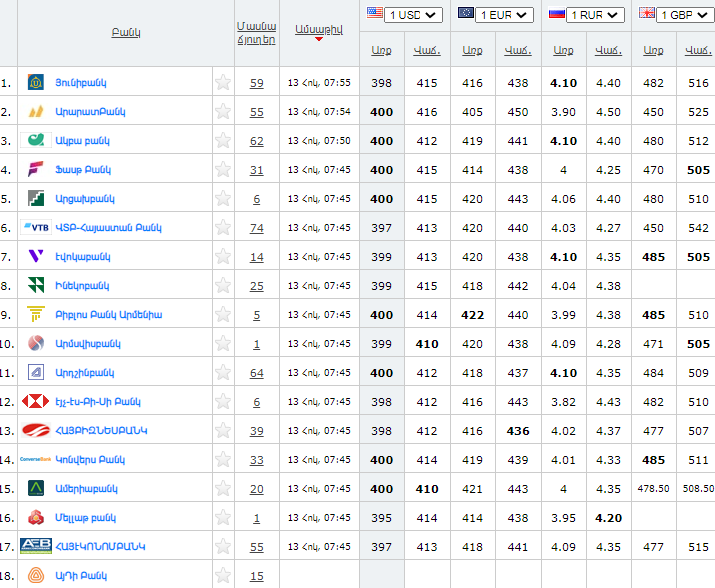Click the EU flag icon next to EUR
This screenshot has width=715, height=588.
(466, 12)
